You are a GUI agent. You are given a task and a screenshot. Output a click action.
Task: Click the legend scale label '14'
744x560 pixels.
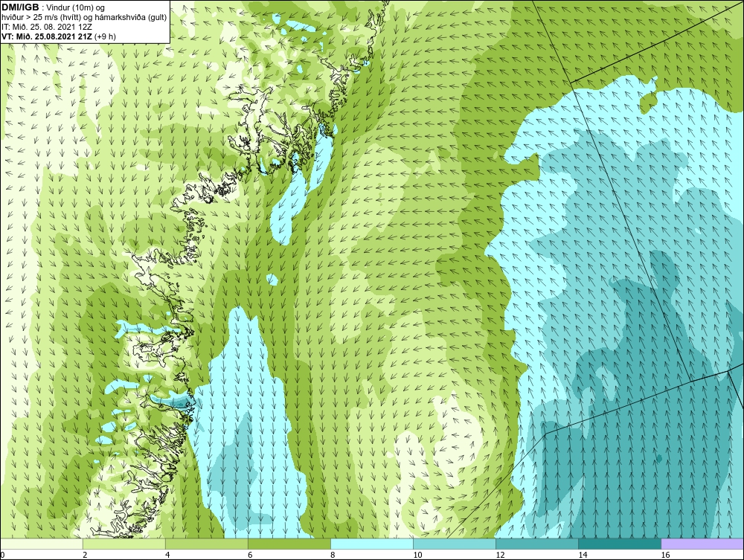[x=583, y=555]
